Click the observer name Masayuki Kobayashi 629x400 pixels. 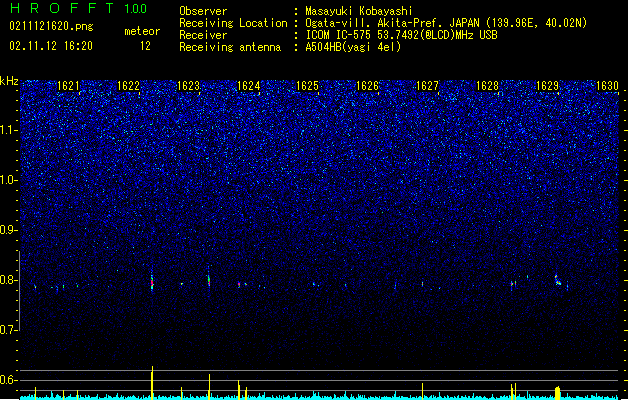point(359,11)
